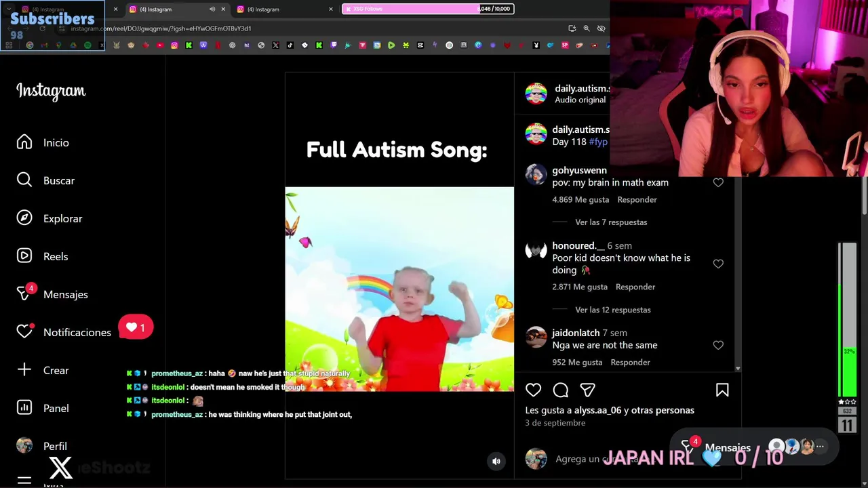The height and width of the screenshot is (488, 868).
Task: Open TikTok bookmark in bookmarks bar
Action: 290,45
